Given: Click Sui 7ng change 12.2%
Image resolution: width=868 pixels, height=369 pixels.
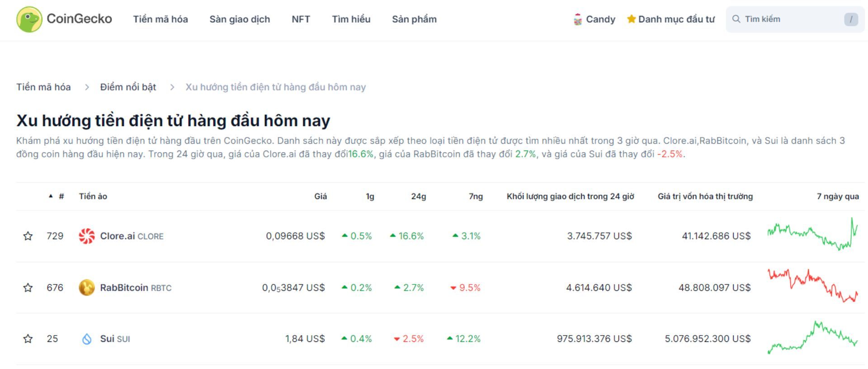Looking at the screenshot, I should click(463, 339).
